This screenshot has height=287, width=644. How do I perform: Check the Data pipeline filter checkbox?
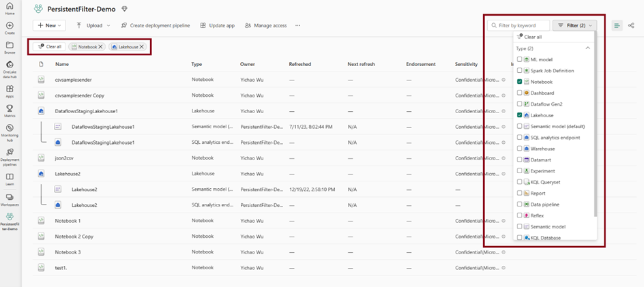pyautogui.click(x=520, y=204)
